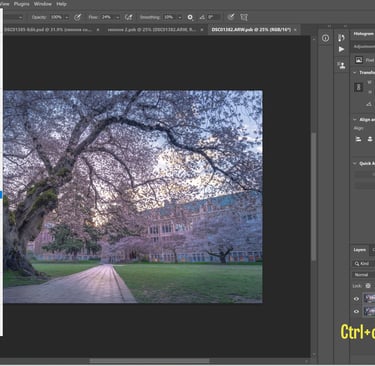
Task: Click the cherry blossom photo on canvas
Action: pyautogui.click(x=133, y=197)
